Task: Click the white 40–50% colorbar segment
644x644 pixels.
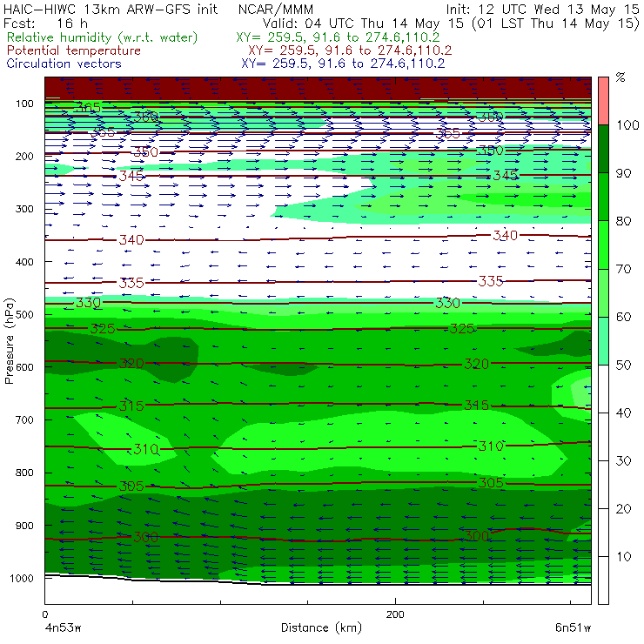Action: pos(603,388)
